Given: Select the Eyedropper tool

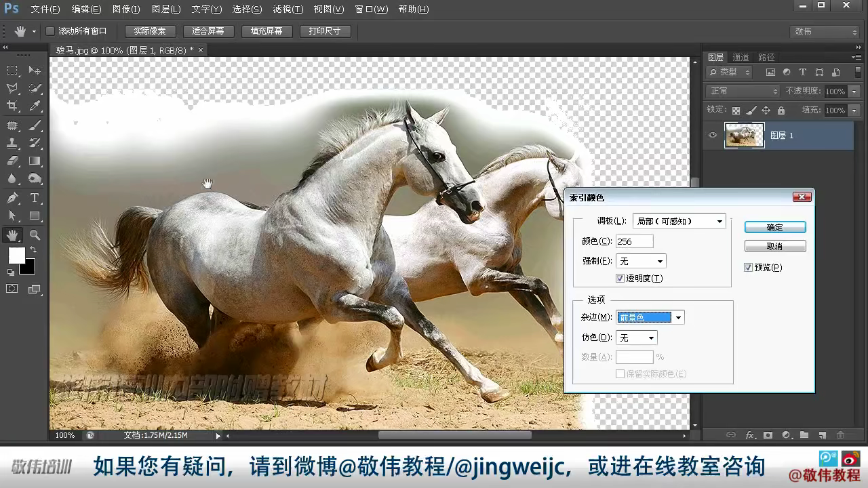Looking at the screenshot, I should [x=35, y=106].
